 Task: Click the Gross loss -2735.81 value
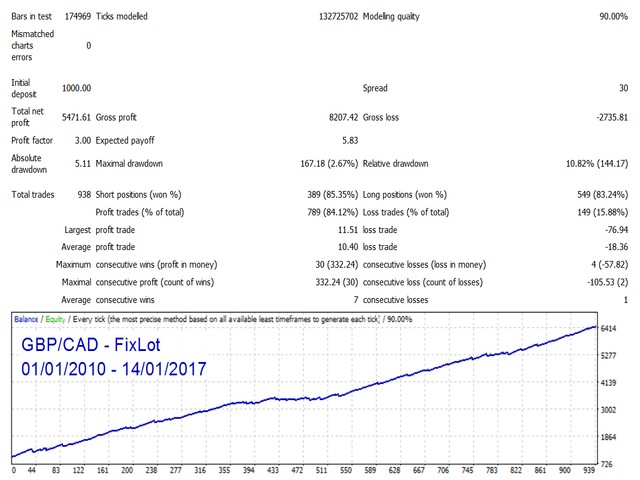612,118
